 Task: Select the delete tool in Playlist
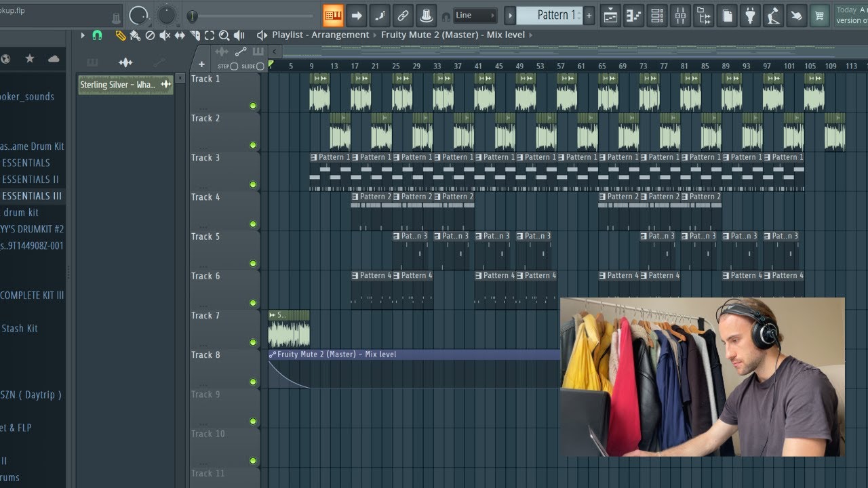tap(150, 35)
